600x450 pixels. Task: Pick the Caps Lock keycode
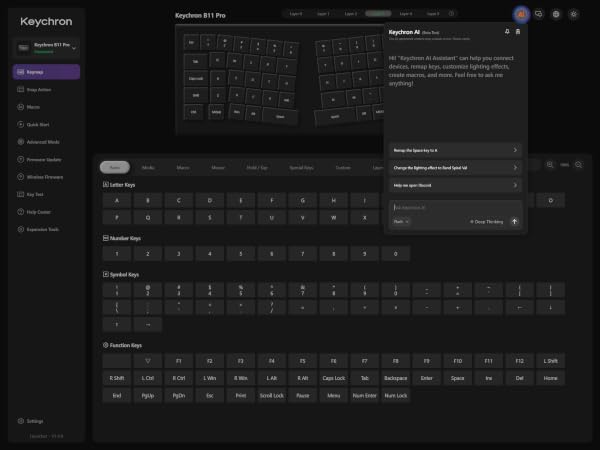pyautogui.click(x=334, y=378)
